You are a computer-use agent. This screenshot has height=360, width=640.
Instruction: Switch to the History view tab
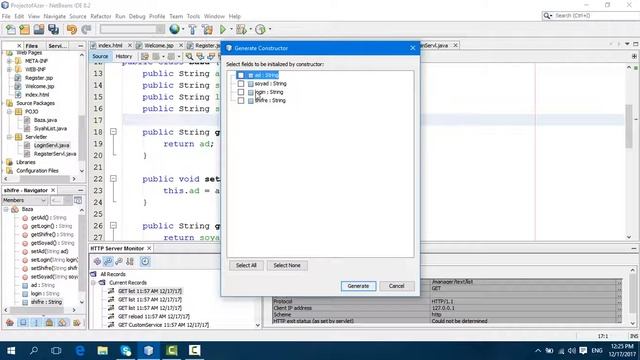(124, 56)
